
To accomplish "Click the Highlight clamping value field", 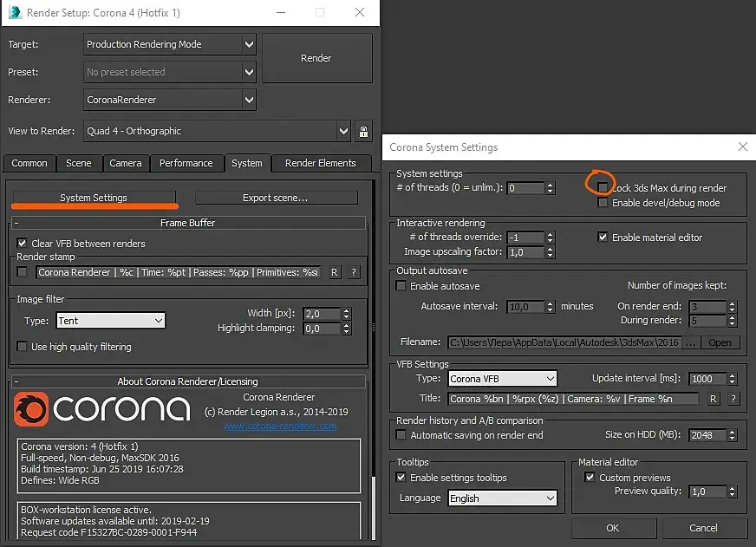I will pyautogui.click(x=322, y=329).
